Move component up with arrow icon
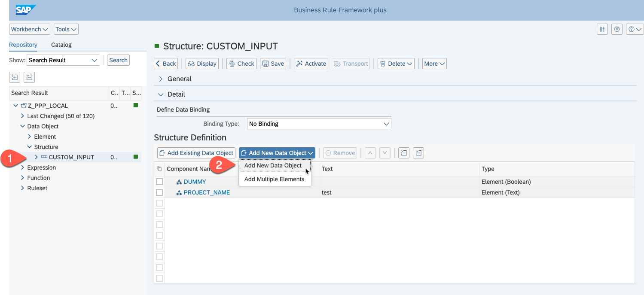This screenshot has width=644, height=295. (370, 153)
